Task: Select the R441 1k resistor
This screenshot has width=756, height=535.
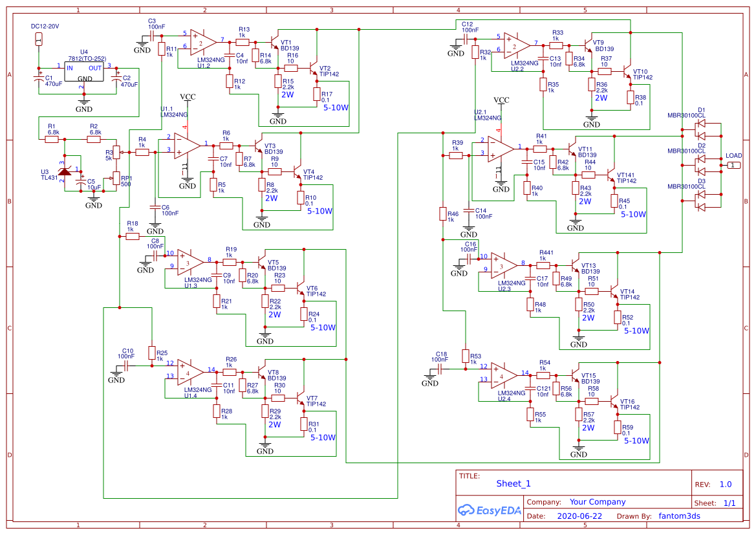Action: [543, 265]
